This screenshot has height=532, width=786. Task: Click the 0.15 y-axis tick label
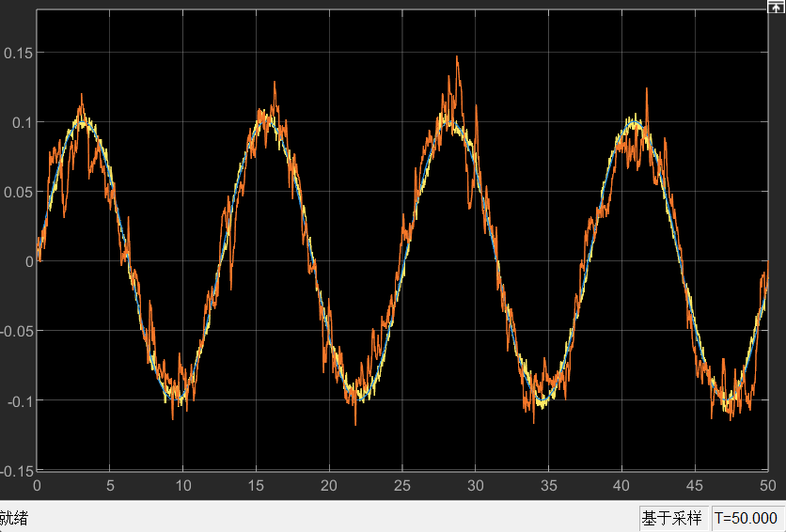(x=19, y=53)
